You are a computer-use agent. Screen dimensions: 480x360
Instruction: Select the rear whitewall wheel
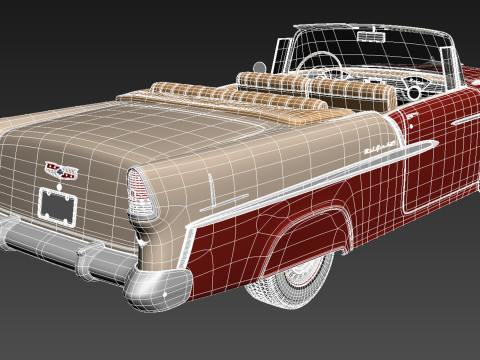289,280
